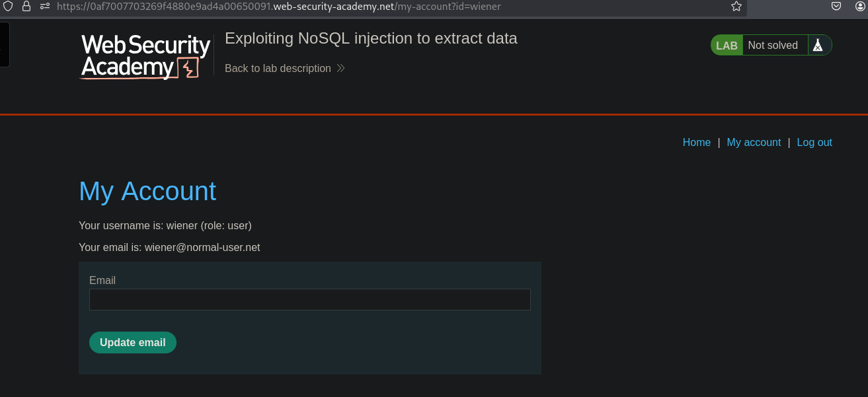
Task: Click the padlock site security icon
Action: point(26,7)
